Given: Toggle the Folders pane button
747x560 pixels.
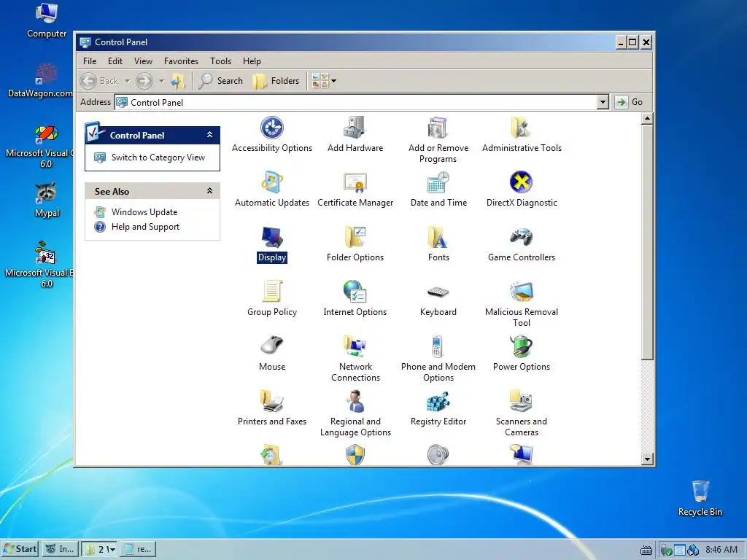Looking at the screenshot, I should point(276,81).
